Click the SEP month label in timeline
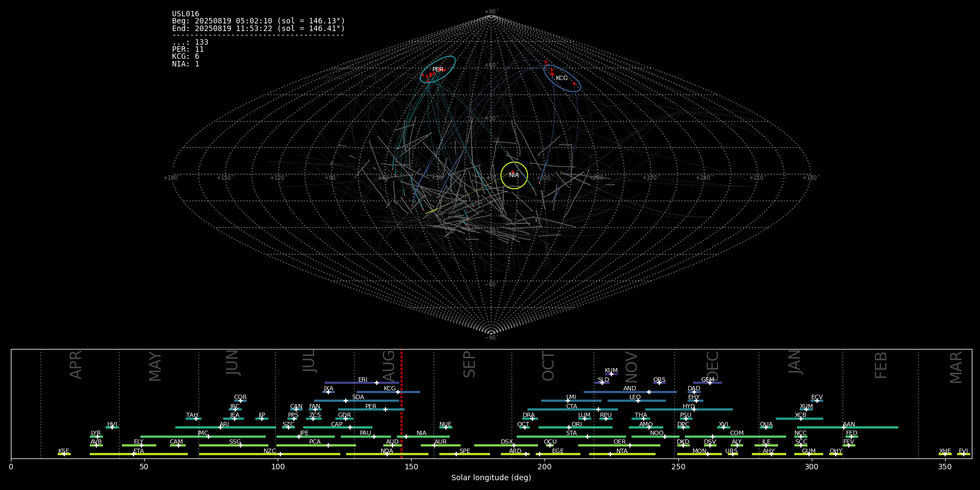 pos(469,365)
